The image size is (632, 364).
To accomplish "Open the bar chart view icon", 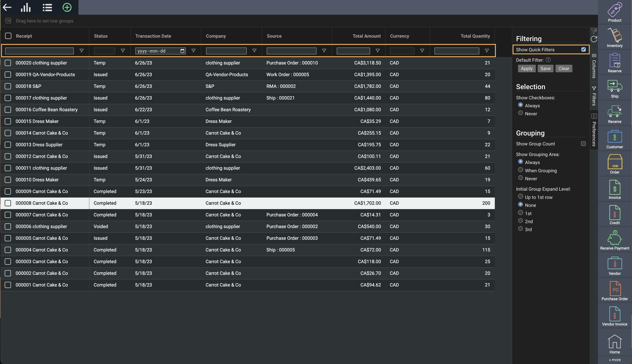I will pos(26,7).
